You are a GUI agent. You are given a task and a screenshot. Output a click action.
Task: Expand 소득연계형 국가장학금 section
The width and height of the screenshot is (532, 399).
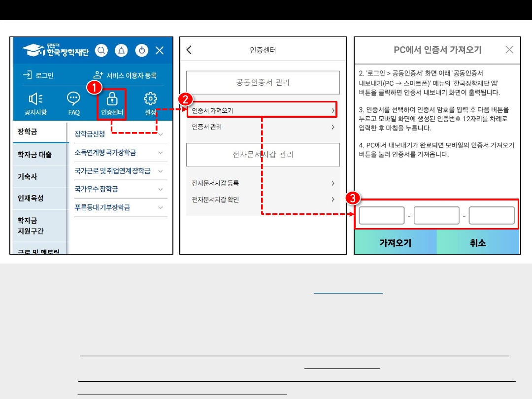point(118,153)
